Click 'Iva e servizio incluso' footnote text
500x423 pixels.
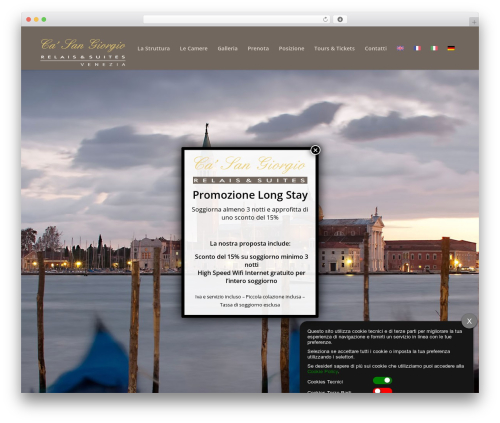(x=250, y=301)
